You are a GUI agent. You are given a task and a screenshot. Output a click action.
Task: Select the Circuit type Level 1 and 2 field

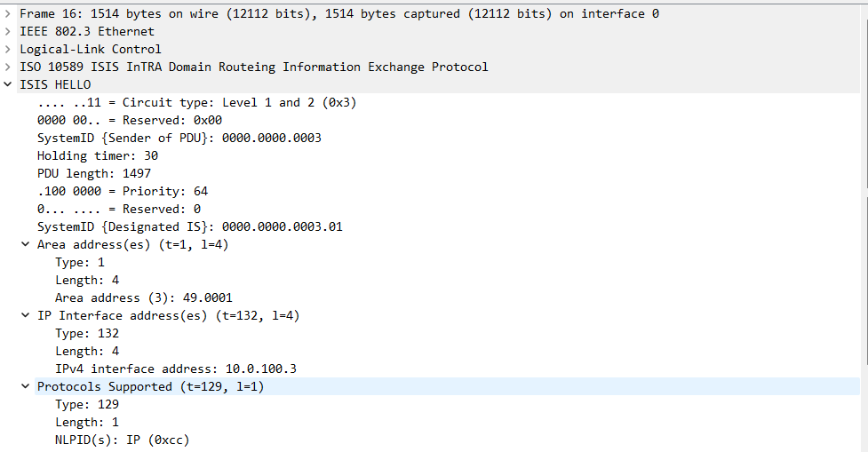point(196,102)
